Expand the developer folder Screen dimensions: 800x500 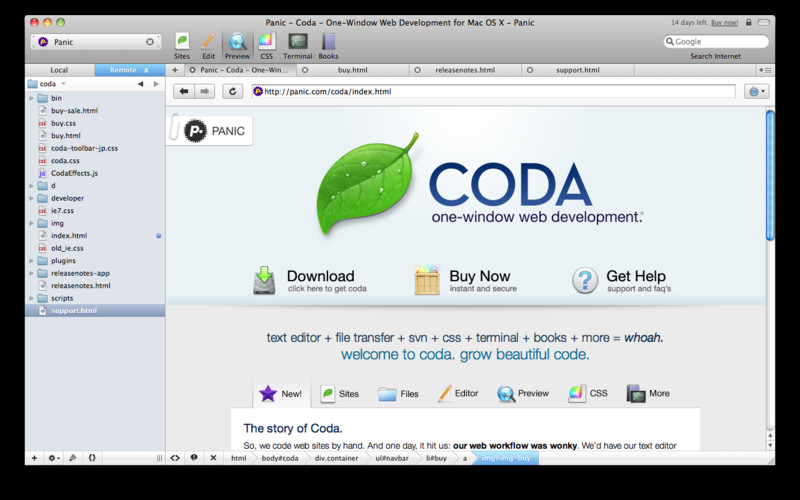coord(31,198)
